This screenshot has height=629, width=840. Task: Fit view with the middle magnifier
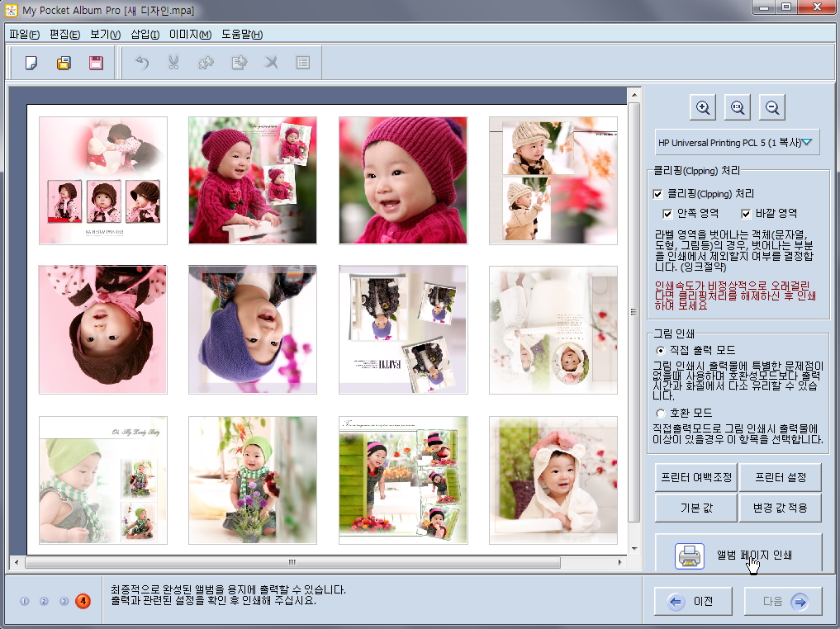[738, 107]
